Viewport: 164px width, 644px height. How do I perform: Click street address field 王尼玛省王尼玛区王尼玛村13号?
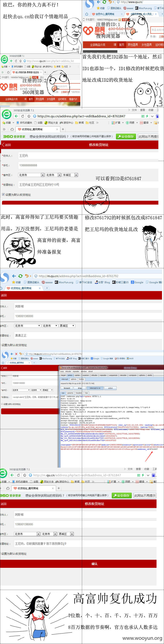point(88,184)
